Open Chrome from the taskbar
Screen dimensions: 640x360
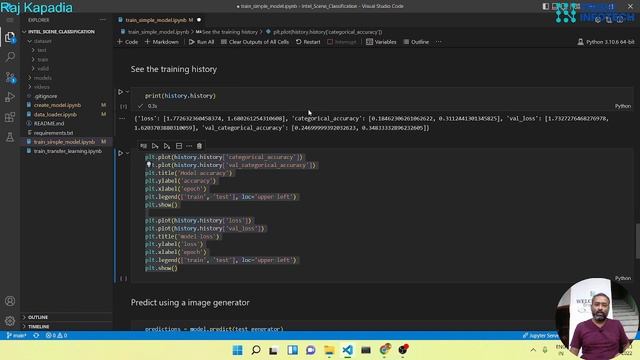click(384, 350)
